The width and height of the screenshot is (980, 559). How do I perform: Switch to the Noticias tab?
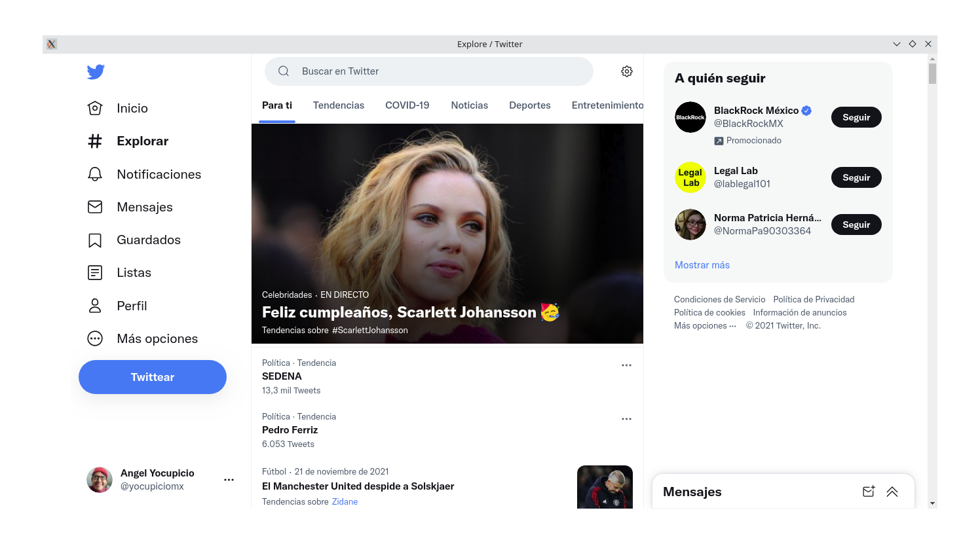point(470,105)
